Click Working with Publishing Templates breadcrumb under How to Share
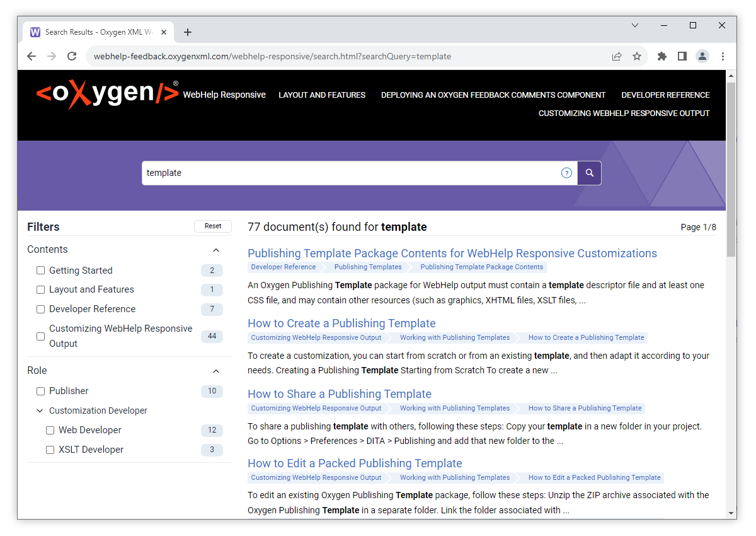Screen dimensions: 756x536 [455, 408]
